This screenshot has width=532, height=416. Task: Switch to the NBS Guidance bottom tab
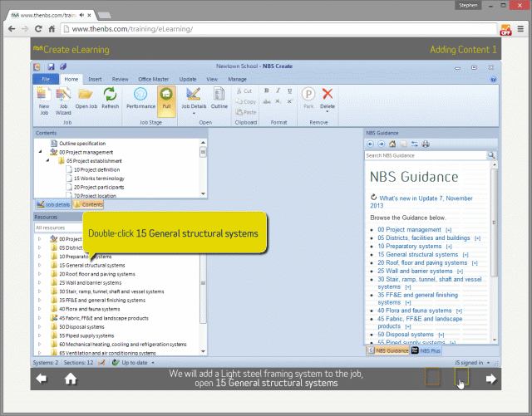388,350
